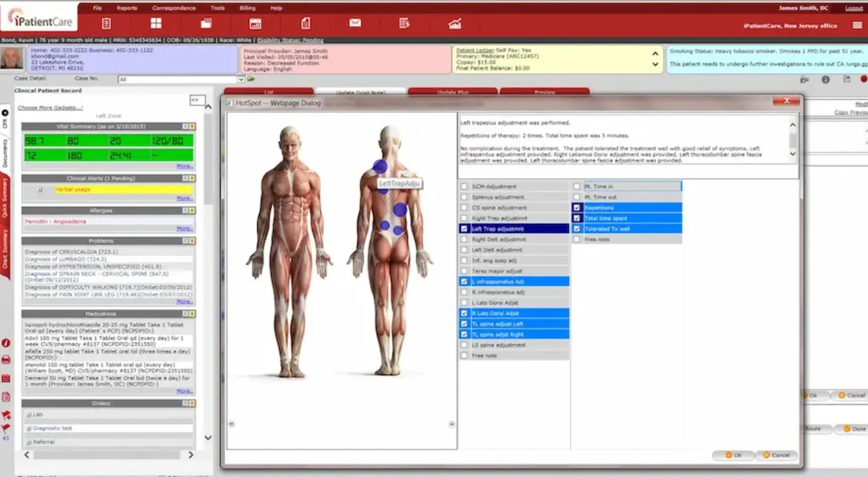Open the calendar icon in top toolbar
The image size is (868, 477).
pyautogui.click(x=255, y=24)
